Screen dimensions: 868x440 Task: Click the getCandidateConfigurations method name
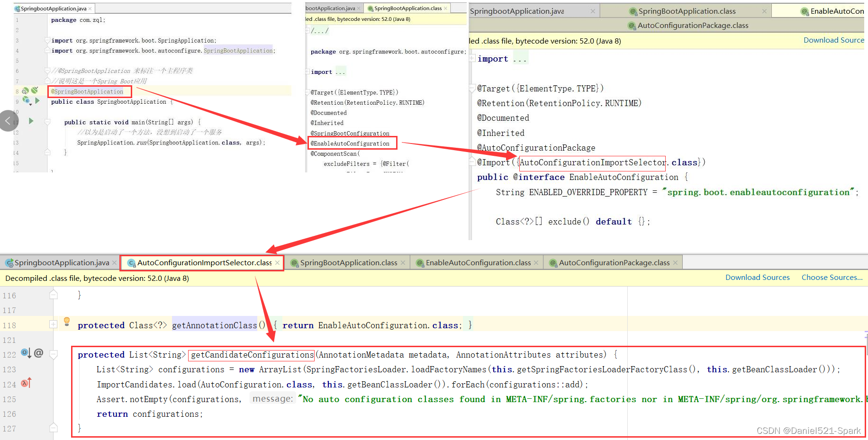[x=252, y=355]
